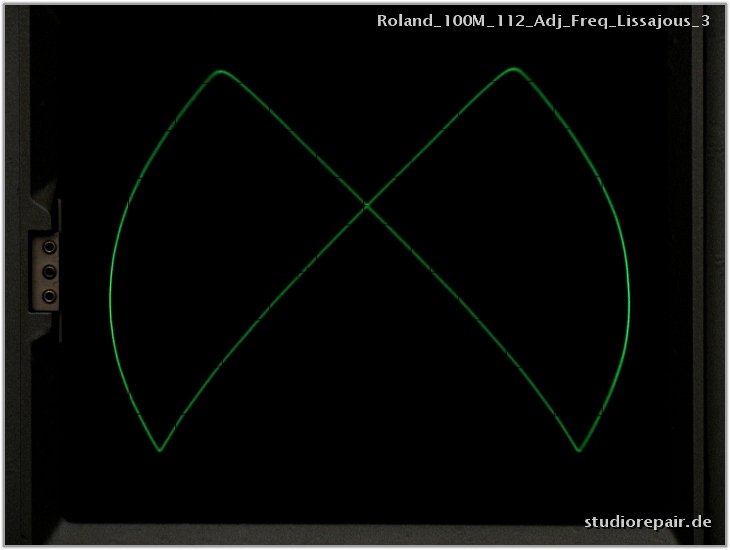730x550 pixels.
Task: Click the leftmost bulge of the green curve
Action: pyautogui.click(x=110, y=295)
